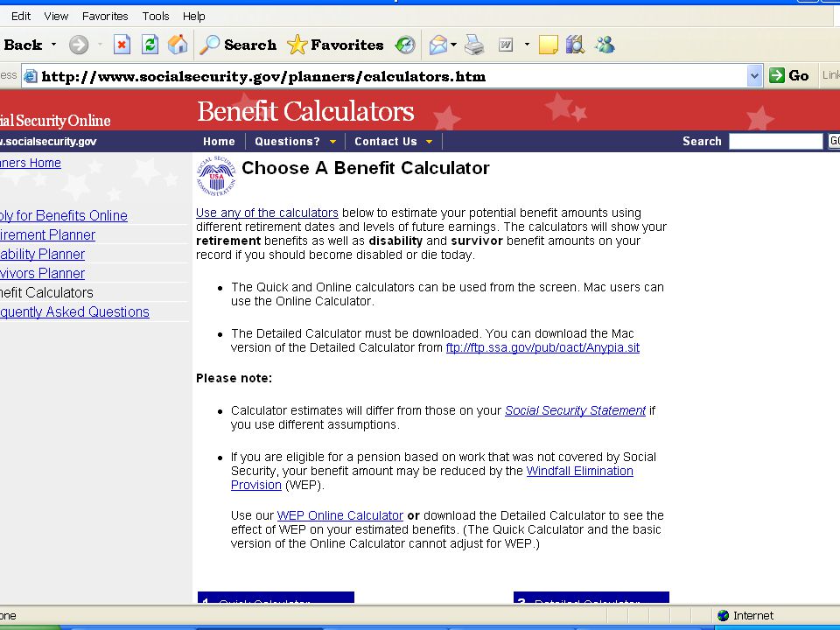The image size is (840, 630).
Task: Go to the Home page via house icon
Action: pyautogui.click(x=178, y=45)
